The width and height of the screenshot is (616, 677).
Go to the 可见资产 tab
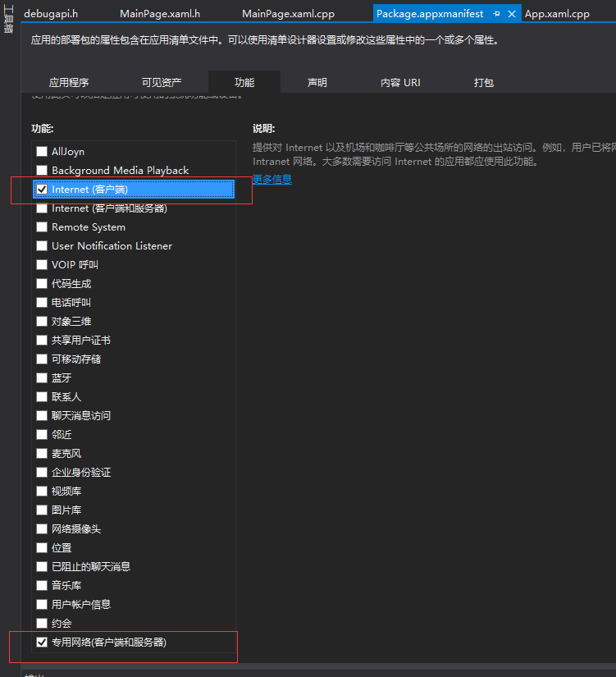[162, 83]
